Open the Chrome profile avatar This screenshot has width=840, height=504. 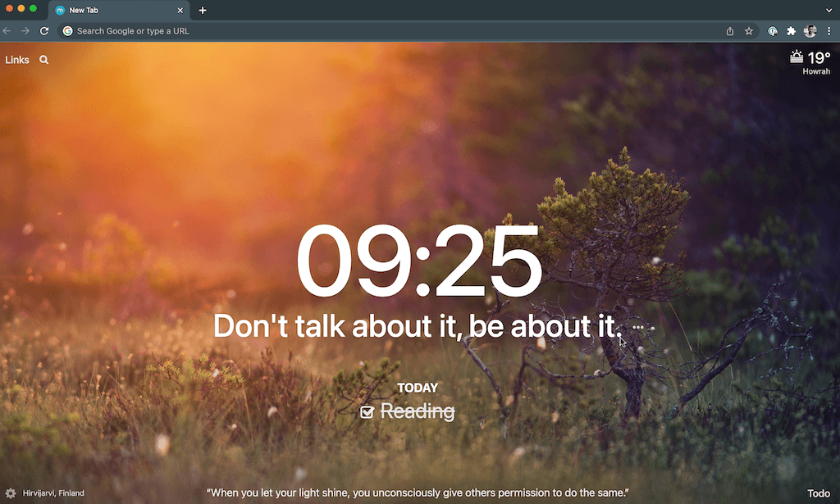(810, 31)
